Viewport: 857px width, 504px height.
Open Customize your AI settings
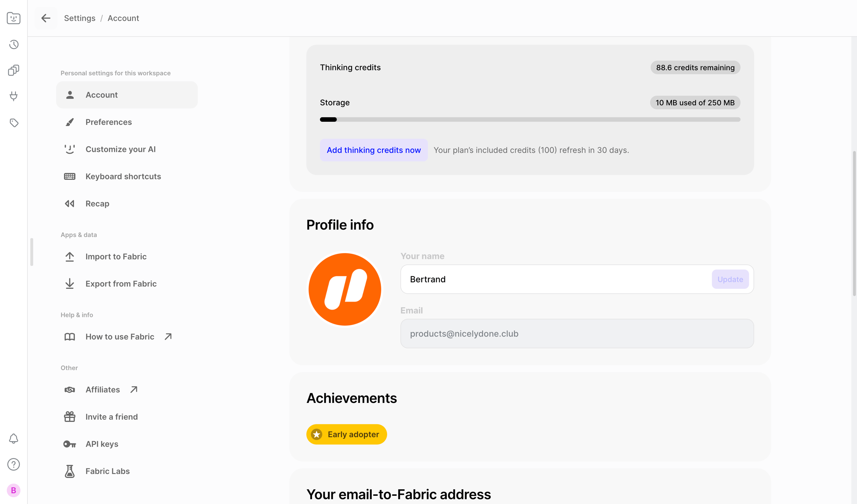point(127,149)
